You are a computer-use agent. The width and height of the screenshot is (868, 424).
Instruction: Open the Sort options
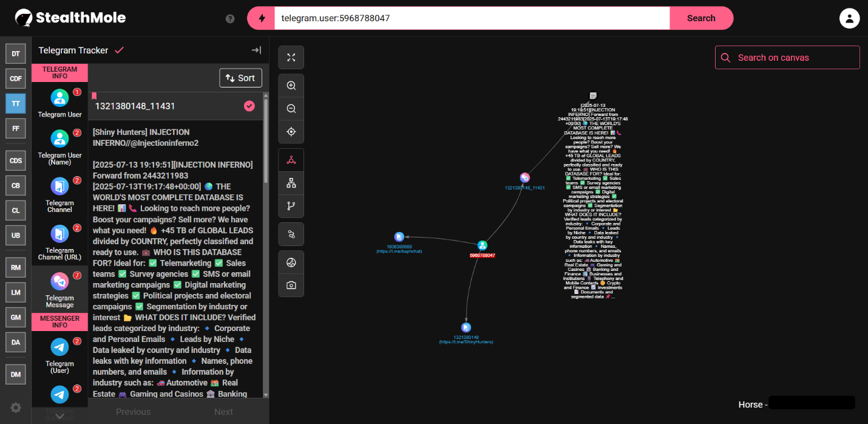(x=241, y=78)
